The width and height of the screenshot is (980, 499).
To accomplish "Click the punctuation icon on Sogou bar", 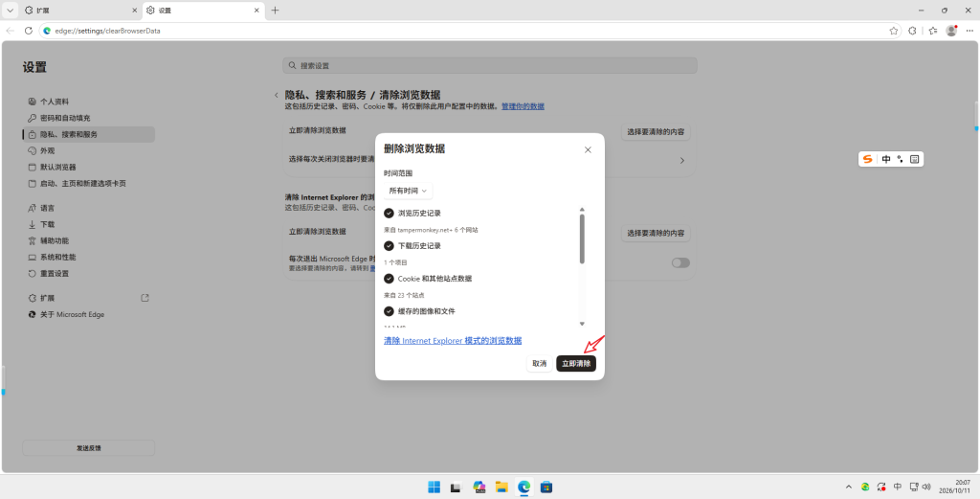I will coord(900,159).
